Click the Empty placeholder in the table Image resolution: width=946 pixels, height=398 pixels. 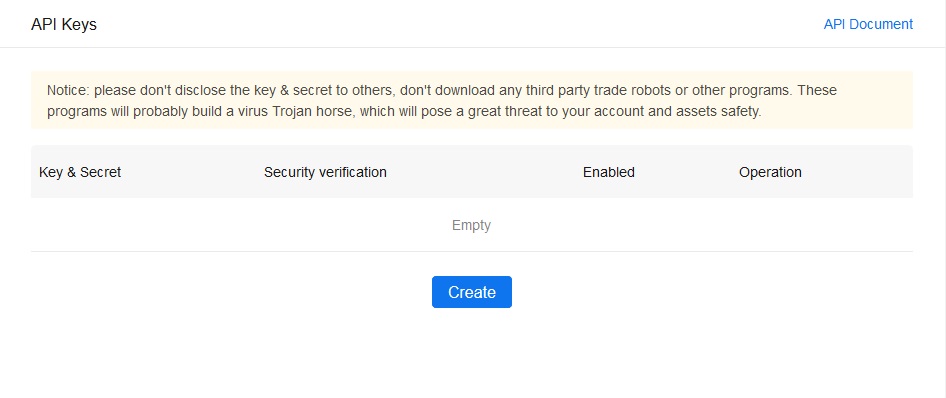click(x=471, y=226)
